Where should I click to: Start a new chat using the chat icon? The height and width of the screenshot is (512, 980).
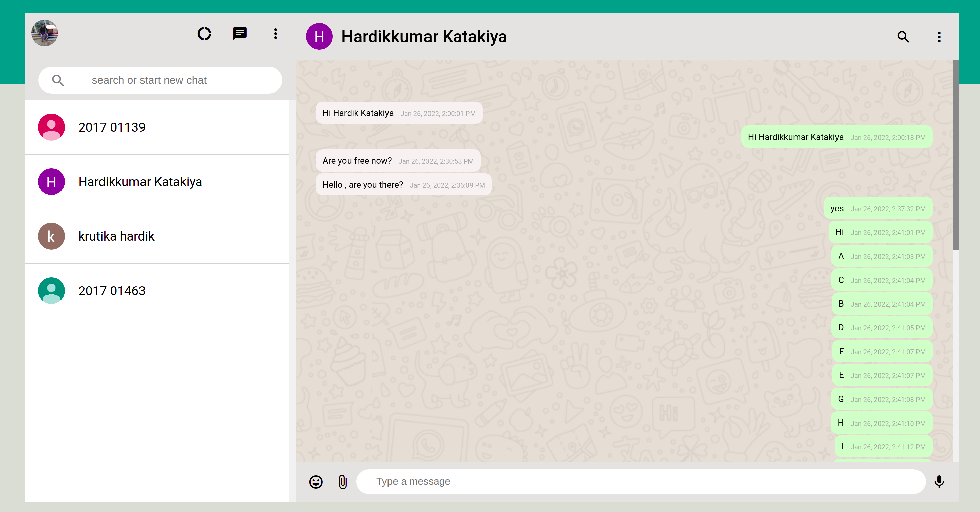[240, 34]
